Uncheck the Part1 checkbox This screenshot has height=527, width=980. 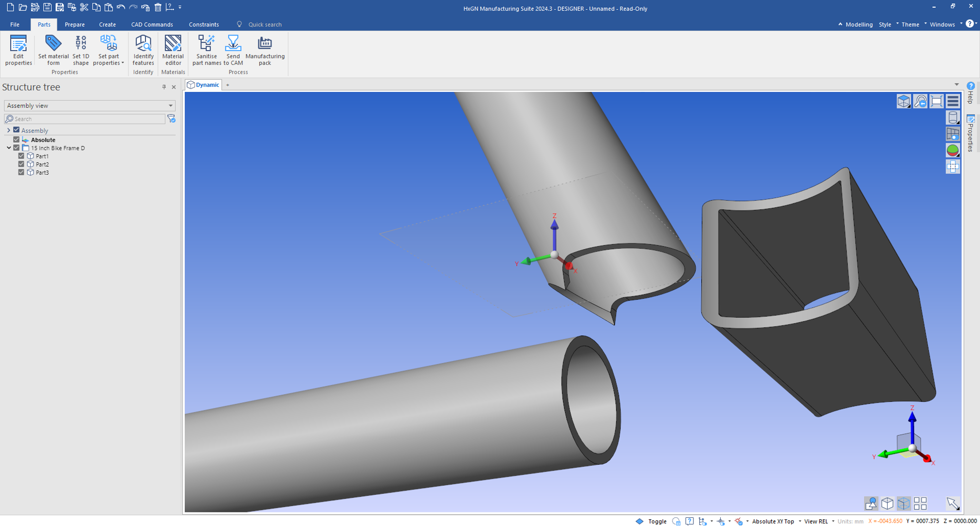21,156
